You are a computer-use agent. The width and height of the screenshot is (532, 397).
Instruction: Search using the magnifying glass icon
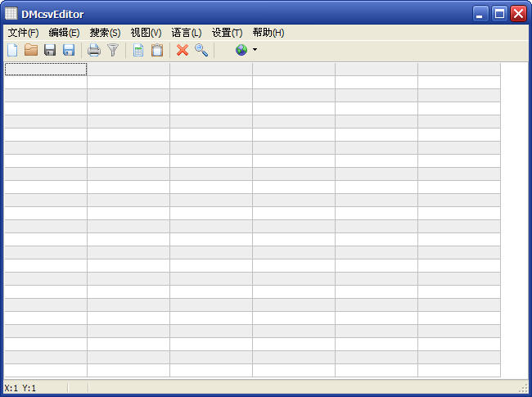click(201, 50)
